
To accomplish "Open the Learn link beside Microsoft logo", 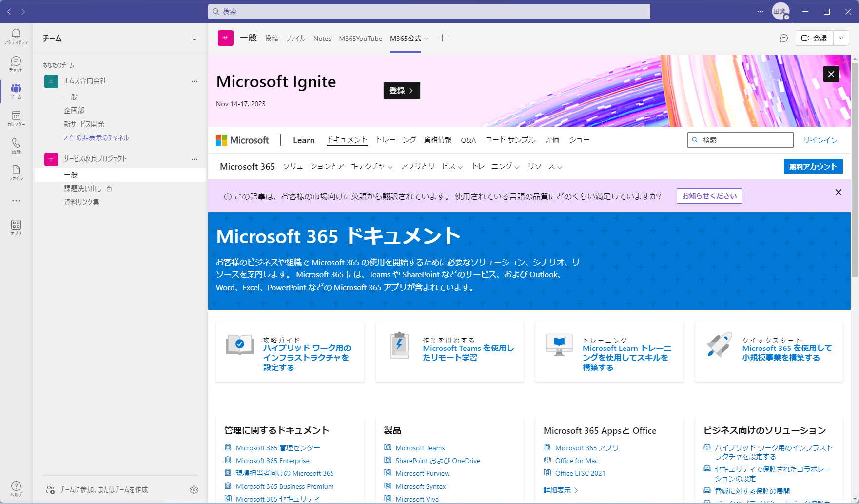I will (304, 140).
